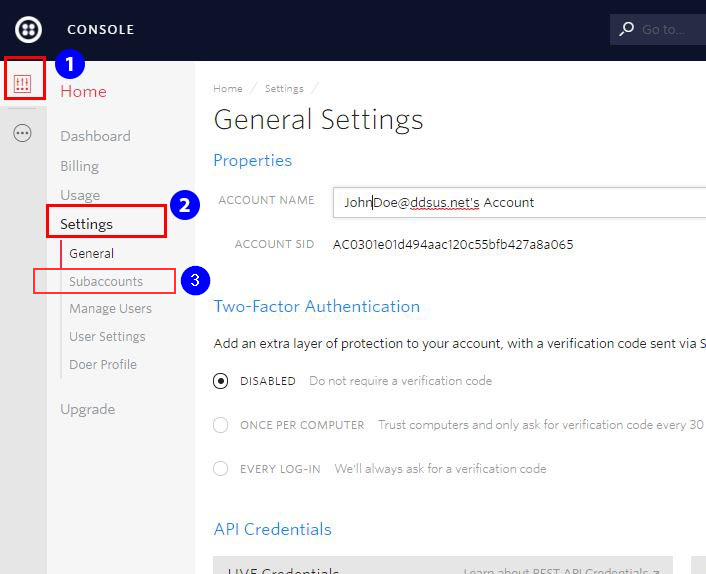The width and height of the screenshot is (706, 574).
Task: Click the API Credentials heading
Action: pos(272,529)
